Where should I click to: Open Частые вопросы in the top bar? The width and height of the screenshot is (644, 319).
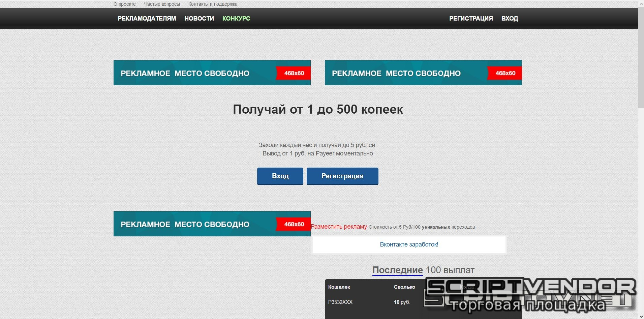[162, 4]
